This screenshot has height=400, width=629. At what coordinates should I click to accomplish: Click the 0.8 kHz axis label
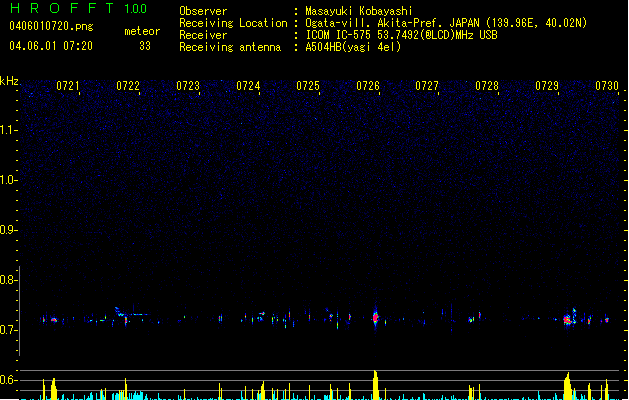pos(8,280)
